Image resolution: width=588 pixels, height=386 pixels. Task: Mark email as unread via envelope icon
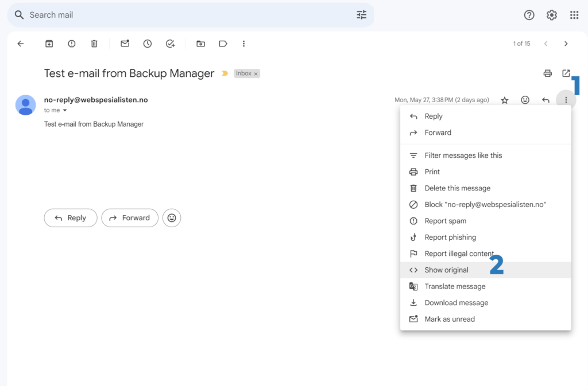pos(125,44)
